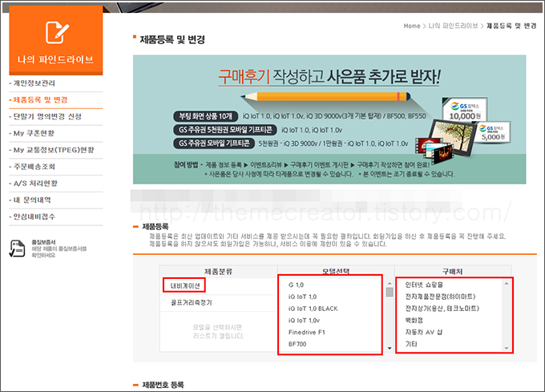Viewport: 545px width, 392px height.
Task: Click model list scroll up arrow
Action: tap(390, 284)
